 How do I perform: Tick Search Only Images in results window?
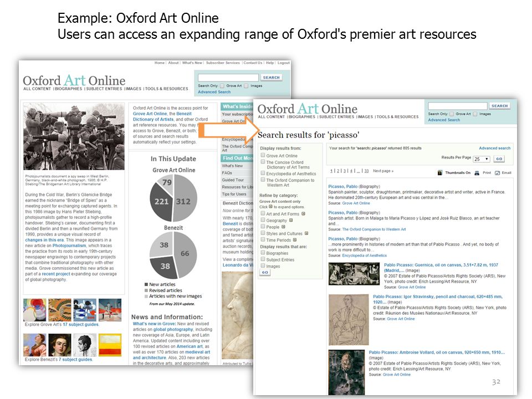(475, 114)
